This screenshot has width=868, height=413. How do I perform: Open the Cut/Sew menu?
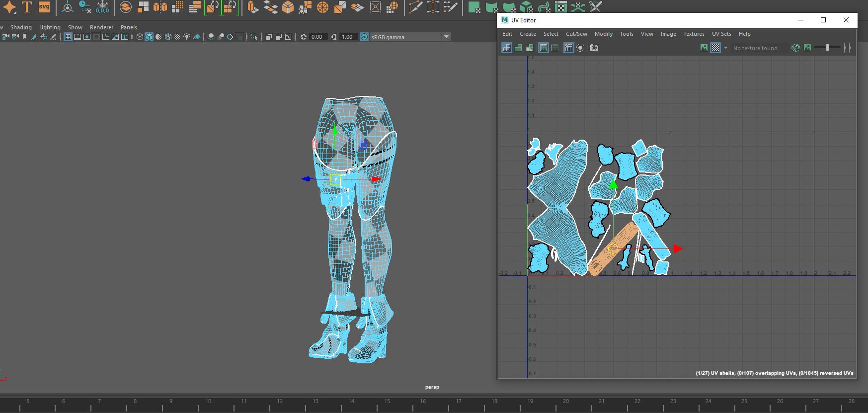pyautogui.click(x=576, y=34)
